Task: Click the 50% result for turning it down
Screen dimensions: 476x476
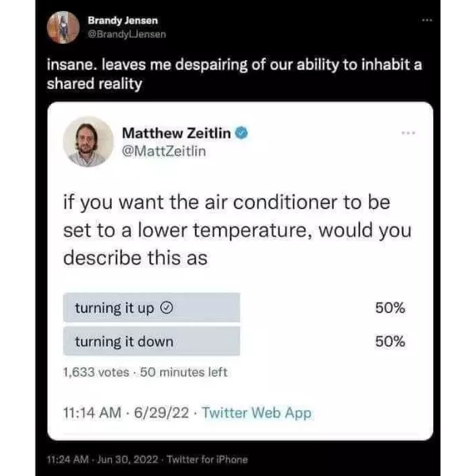Action: point(390,342)
